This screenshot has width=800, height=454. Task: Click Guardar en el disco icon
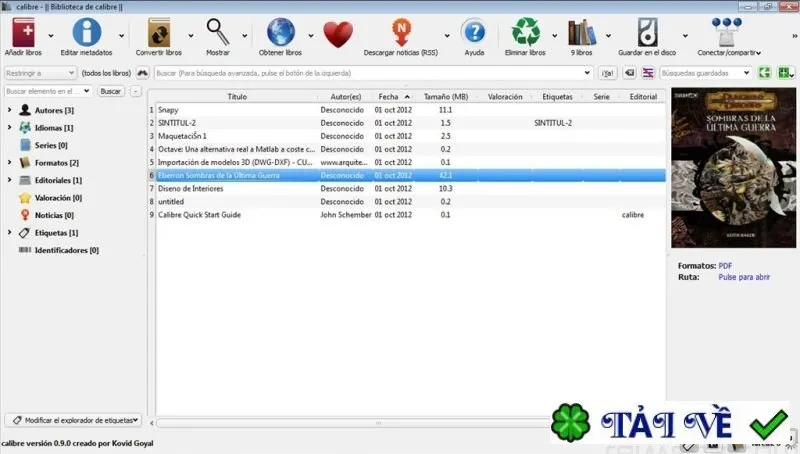(x=647, y=33)
